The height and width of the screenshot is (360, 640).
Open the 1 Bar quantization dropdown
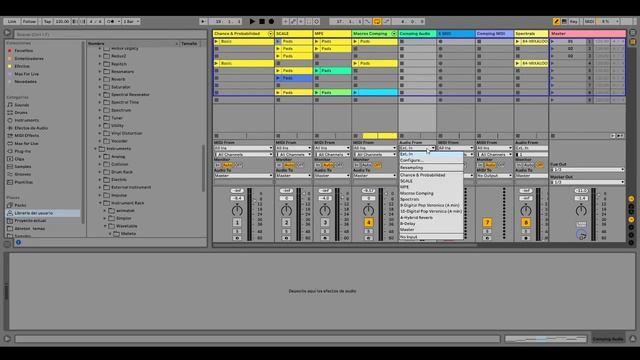click(x=131, y=21)
